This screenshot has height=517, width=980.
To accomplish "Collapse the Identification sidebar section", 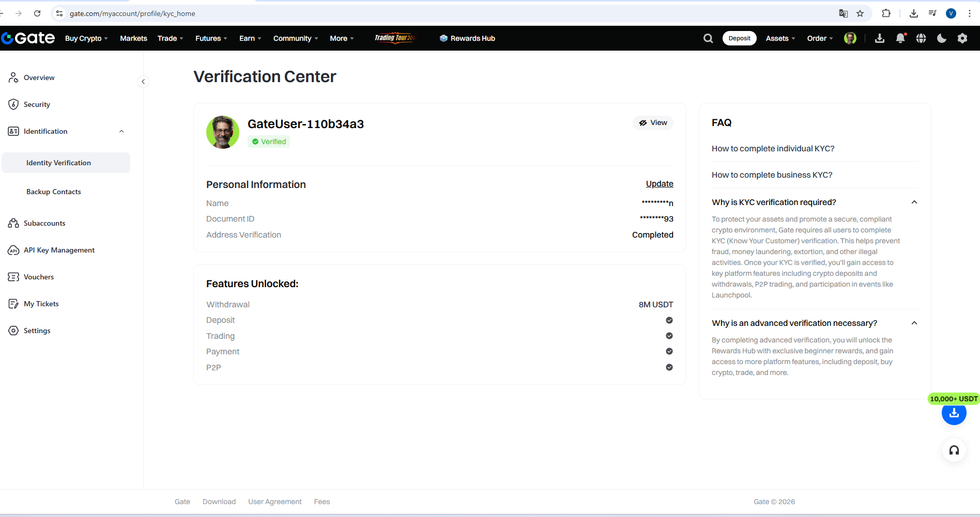I will 121,131.
